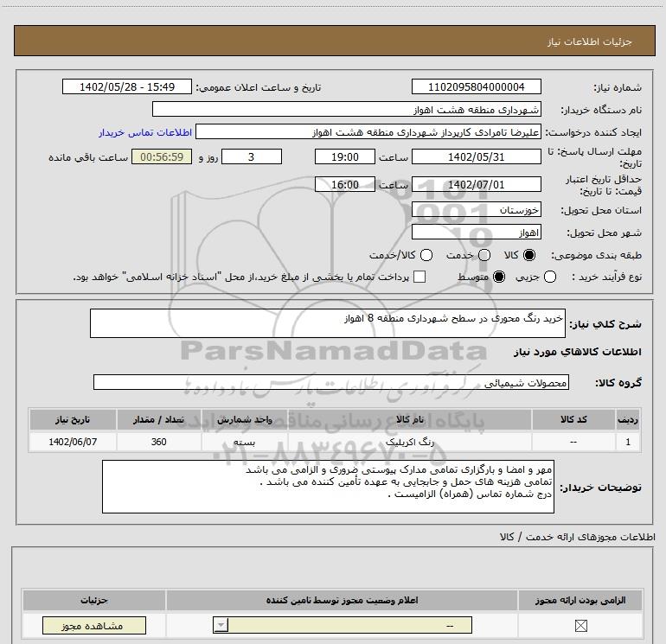Viewport: 666px width, 644px height.
Task: Click الزامی بودن ارائه مجوز column header
Action: click(x=580, y=600)
